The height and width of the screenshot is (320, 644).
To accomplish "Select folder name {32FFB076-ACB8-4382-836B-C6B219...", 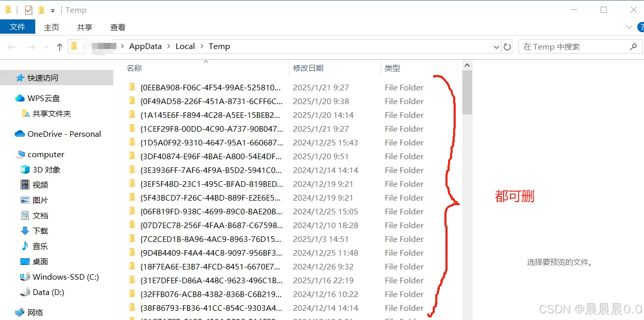I will tap(211, 294).
